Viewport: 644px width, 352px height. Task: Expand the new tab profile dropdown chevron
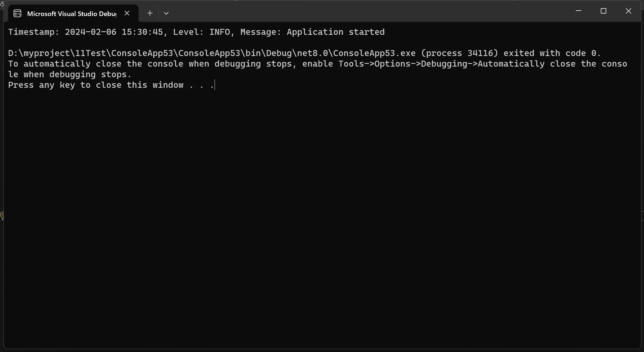click(166, 13)
